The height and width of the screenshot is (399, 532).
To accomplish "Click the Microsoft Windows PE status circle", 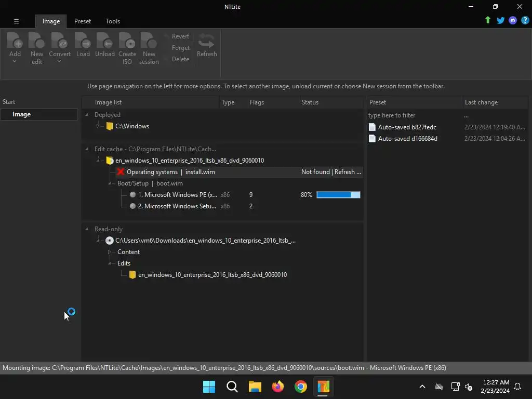I will tap(132, 195).
